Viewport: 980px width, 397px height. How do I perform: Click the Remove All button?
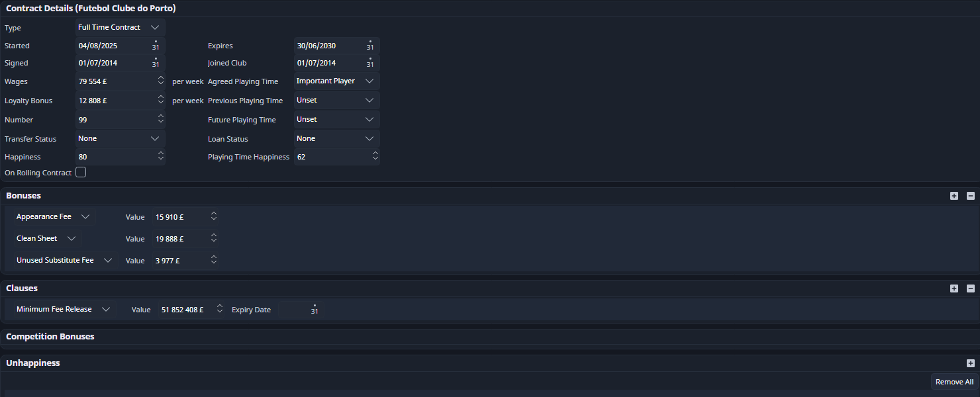(954, 382)
